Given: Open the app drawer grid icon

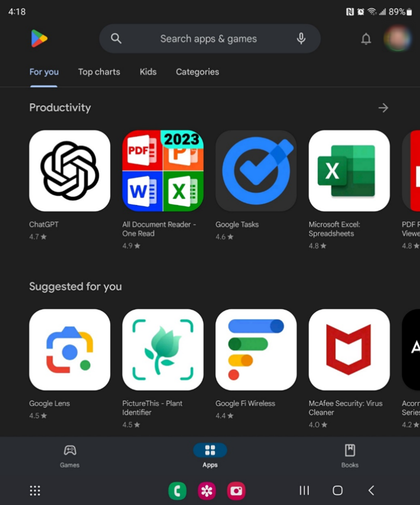Looking at the screenshot, I should click(x=35, y=491).
